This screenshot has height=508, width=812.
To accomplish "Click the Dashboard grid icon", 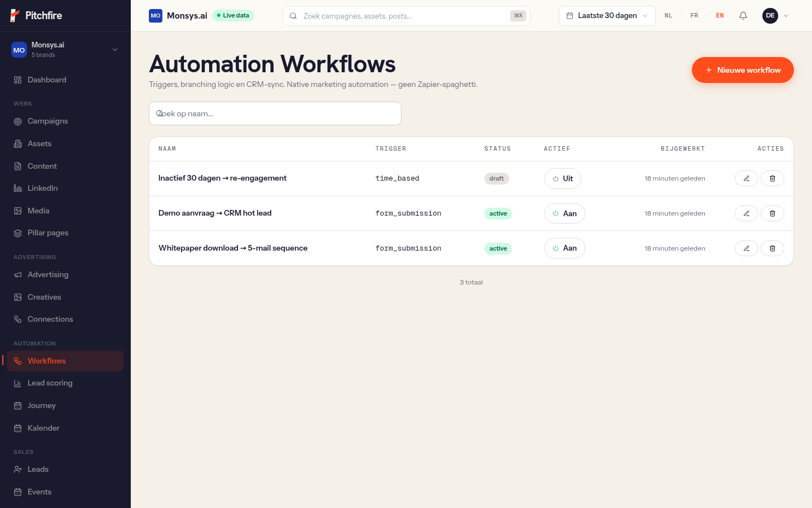I will coord(18,80).
